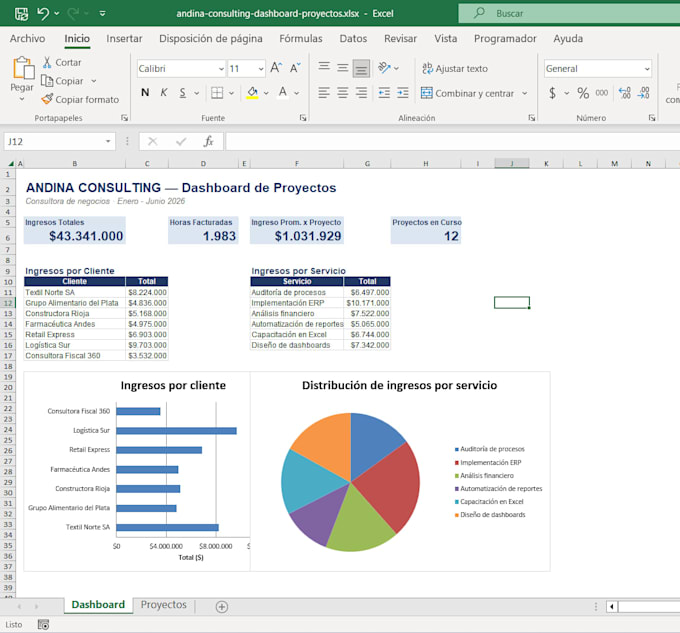Viewport: 680px width, 633px height.
Task: Open Número dialog launcher
Action: (652, 118)
